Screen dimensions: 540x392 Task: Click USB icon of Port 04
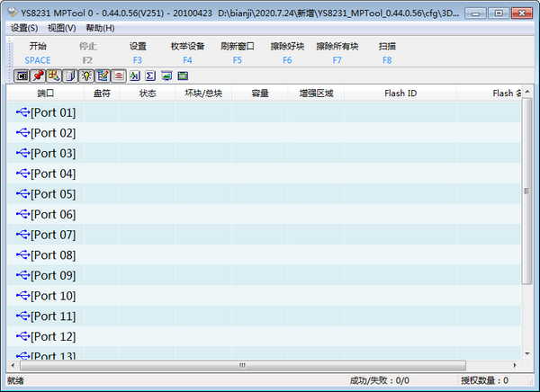(23, 174)
